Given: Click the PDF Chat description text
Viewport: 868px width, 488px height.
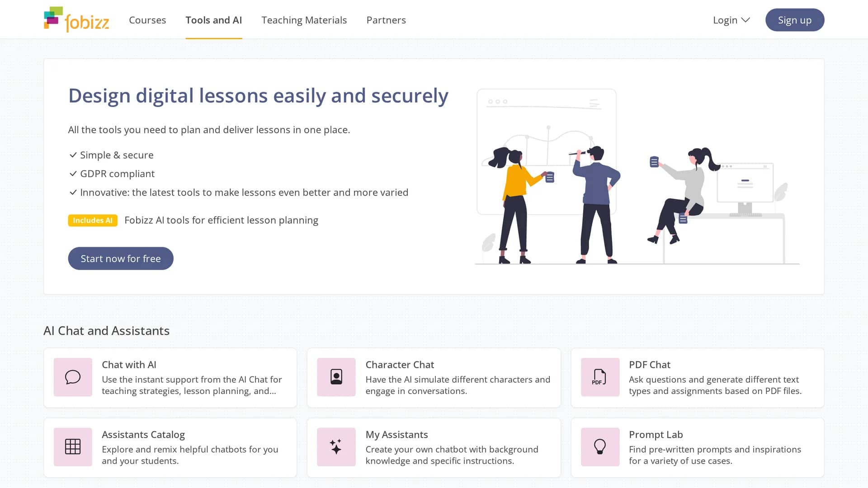Looking at the screenshot, I should [x=715, y=385].
